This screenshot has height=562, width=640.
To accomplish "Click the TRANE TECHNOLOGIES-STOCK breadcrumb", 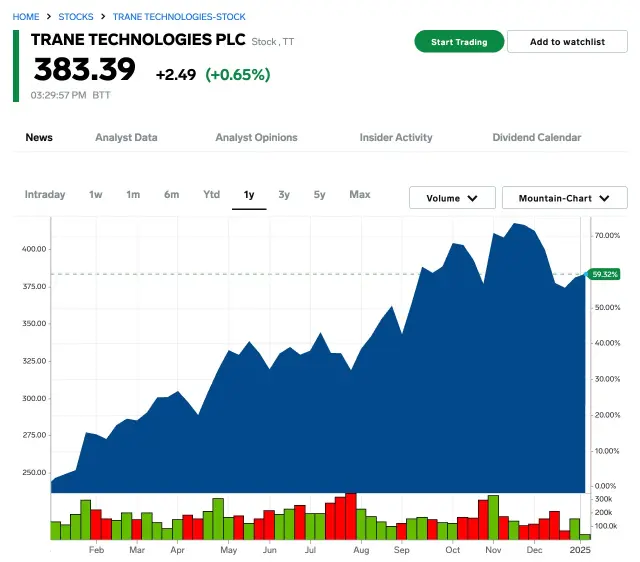I will (x=179, y=17).
